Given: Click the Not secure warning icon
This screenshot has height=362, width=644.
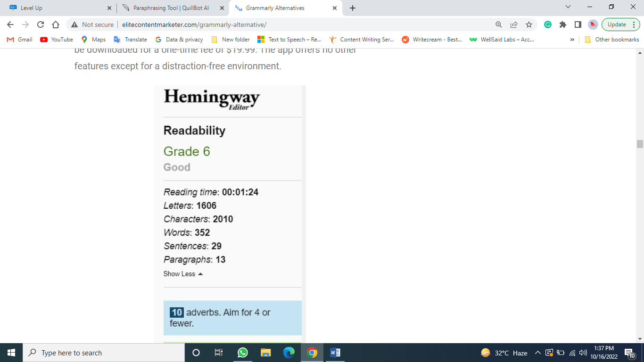Looking at the screenshot, I should (74, 25).
